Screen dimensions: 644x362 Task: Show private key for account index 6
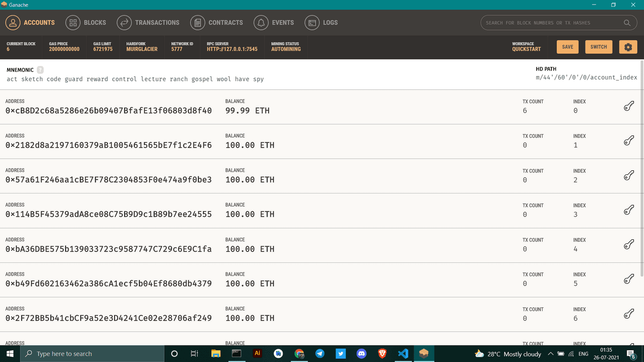coord(629,314)
